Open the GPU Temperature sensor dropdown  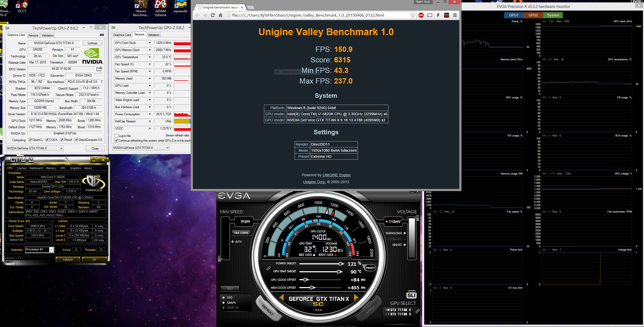[150, 57]
